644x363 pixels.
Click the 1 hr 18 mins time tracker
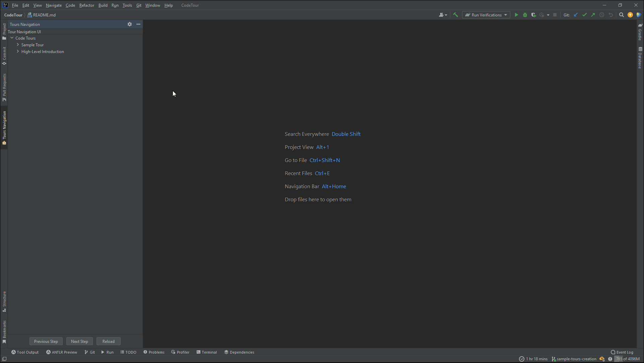pos(533,359)
